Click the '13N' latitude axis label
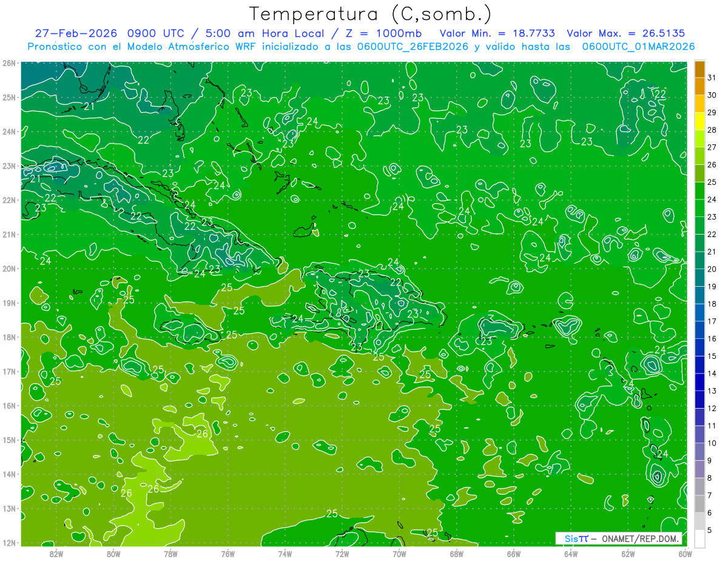 click(x=8, y=508)
